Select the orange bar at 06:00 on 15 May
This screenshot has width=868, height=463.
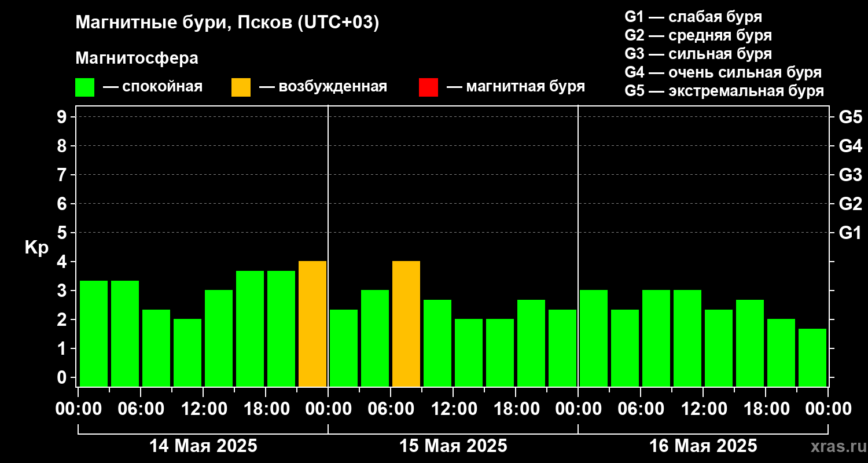[x=406, y=324]
